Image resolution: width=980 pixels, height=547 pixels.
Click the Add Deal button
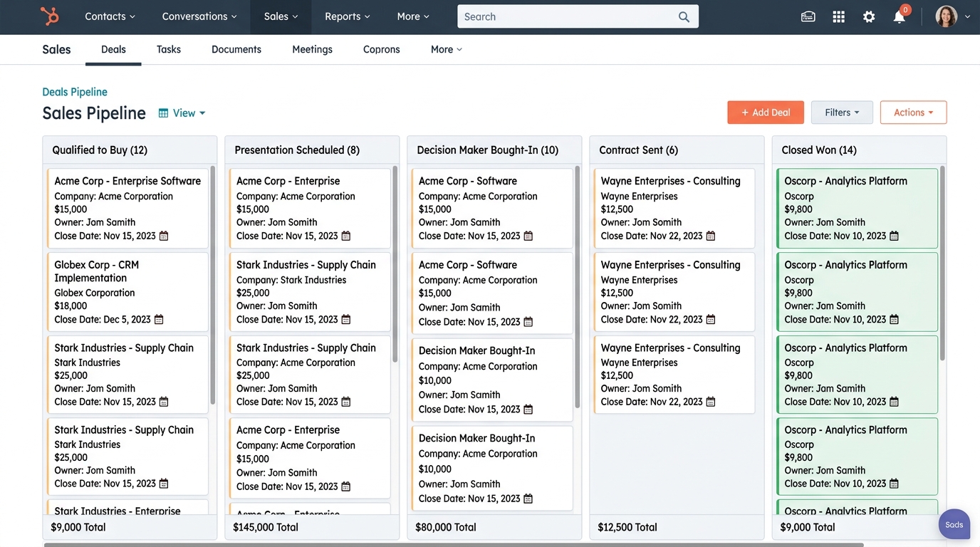point(766,113)
